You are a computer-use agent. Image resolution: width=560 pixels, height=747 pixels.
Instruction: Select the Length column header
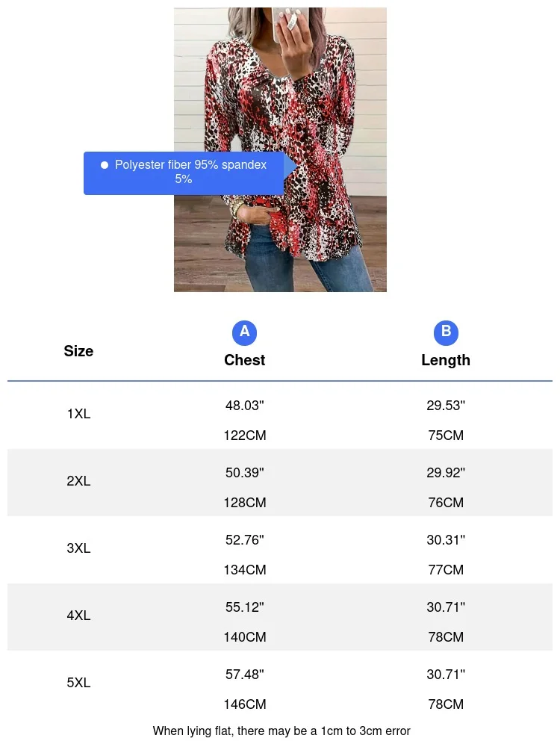446,360
